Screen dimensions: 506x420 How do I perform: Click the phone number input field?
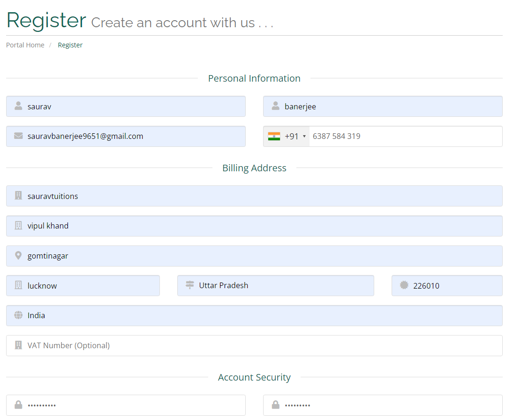[x=406, y=136]
